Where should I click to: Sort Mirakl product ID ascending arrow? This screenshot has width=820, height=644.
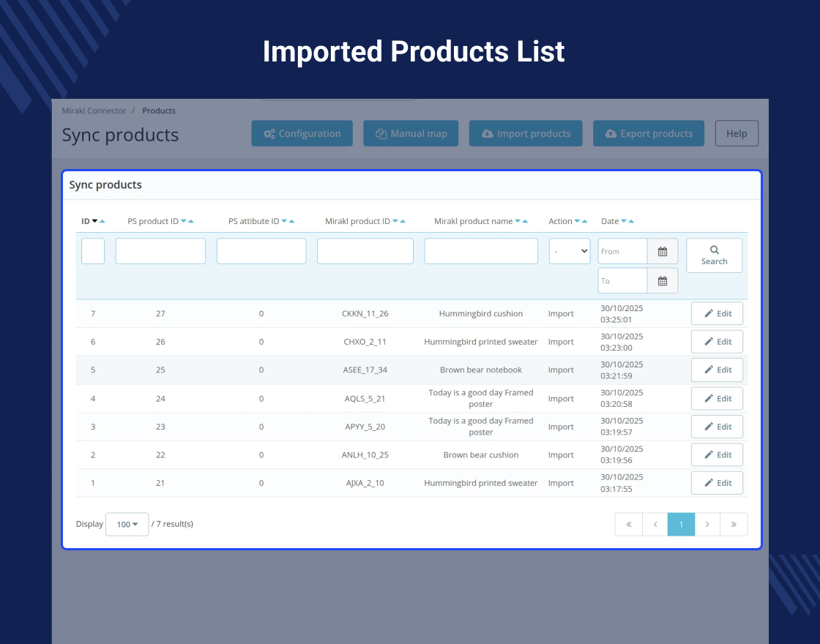click(x=403, y=221)
